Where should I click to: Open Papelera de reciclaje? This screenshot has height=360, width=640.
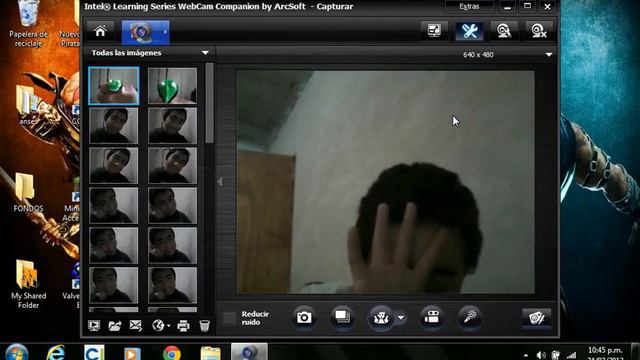pyautogui.click(x=28, y=24)
